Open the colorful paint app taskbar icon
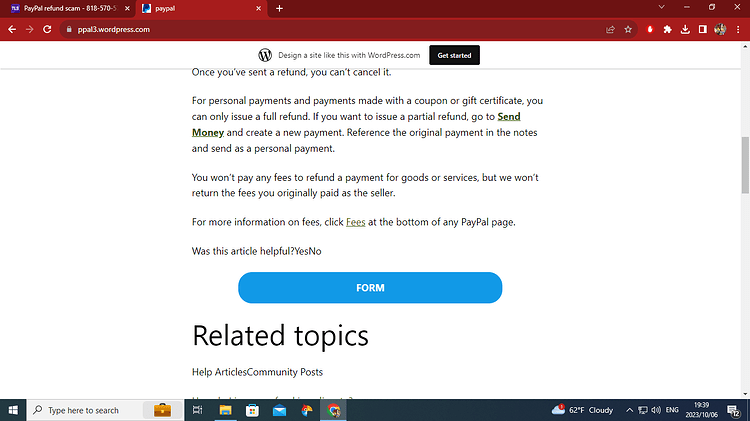750x421 pixels. [307, 410]
